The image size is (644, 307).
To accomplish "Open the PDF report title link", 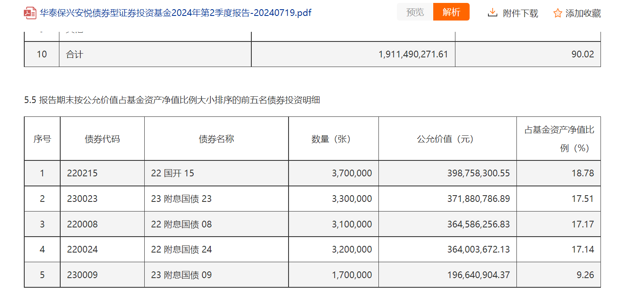I will (x=176, y=13).
